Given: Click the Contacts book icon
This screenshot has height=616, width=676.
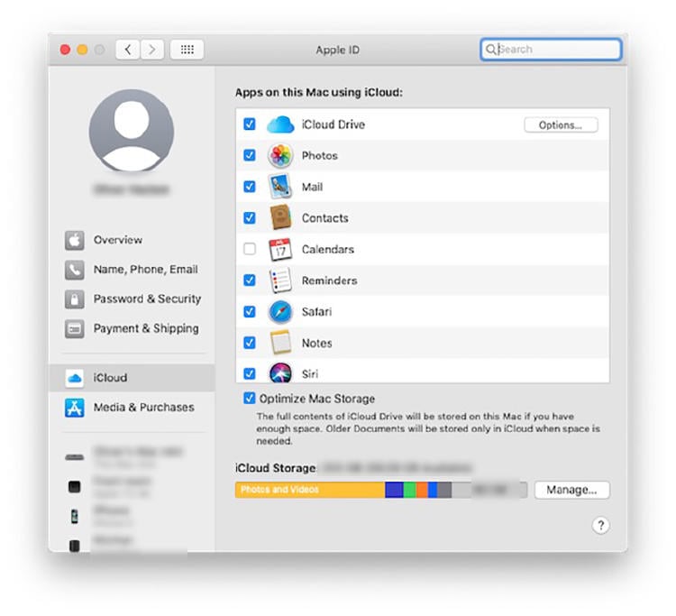Looking at the screenshot, I should [x=280, y=218].
